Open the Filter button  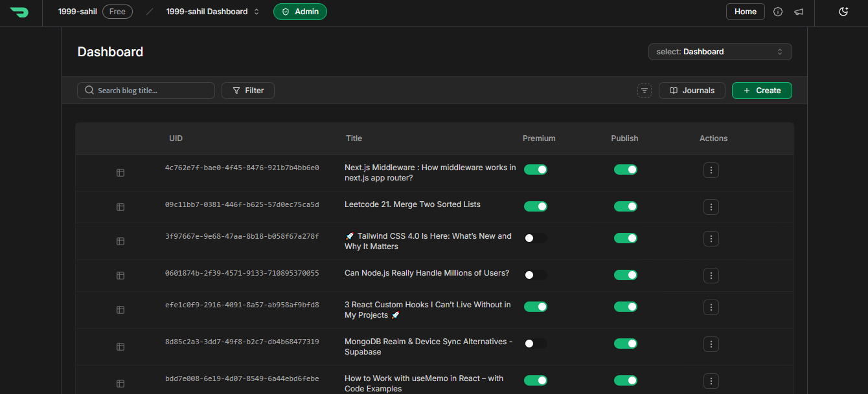(x=248, y=91)
